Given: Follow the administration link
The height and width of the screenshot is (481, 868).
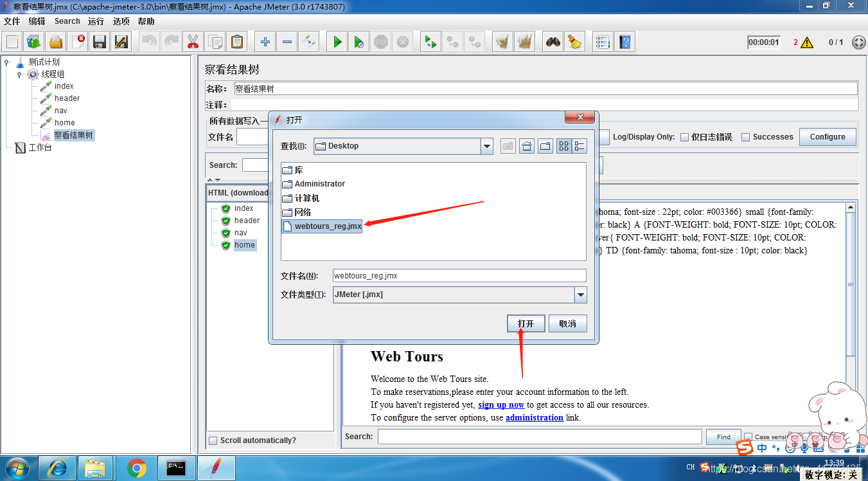Looking at the screenshot, I should 535,417.
